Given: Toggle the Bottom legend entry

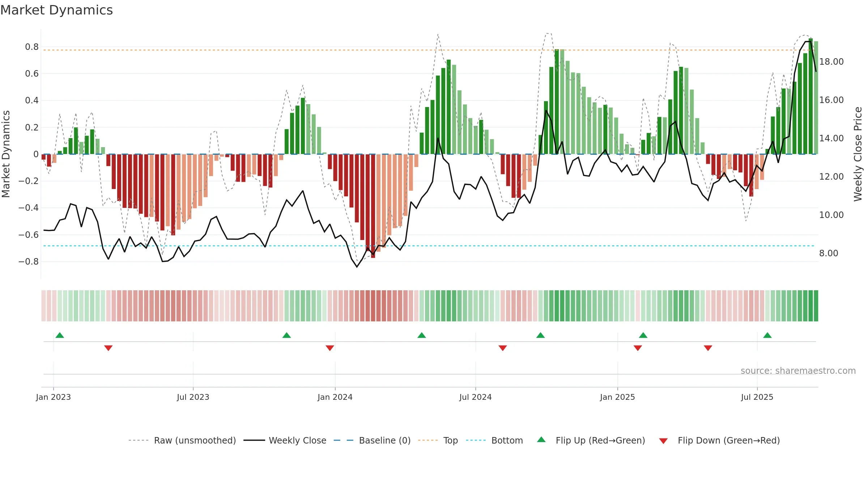Looking at the screenshot, I should [x=494, y=440].
